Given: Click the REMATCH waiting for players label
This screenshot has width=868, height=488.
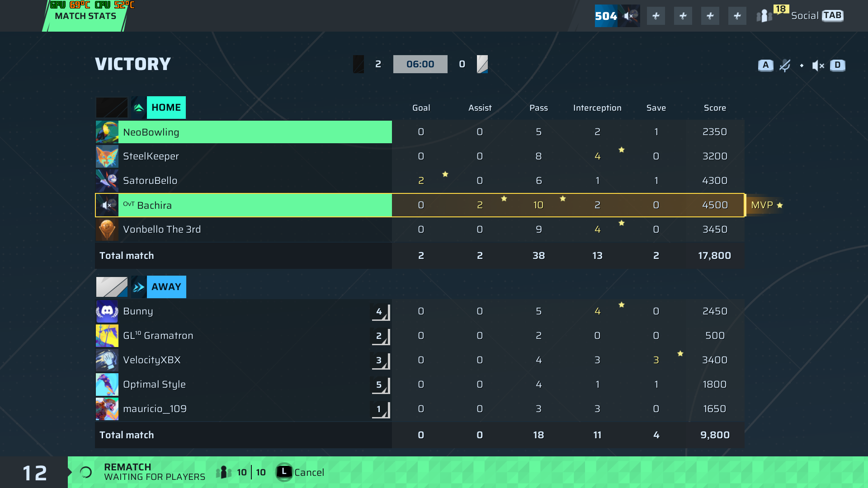Looking at the screenshot, I should pyautogui.click(x=155, y=472).
